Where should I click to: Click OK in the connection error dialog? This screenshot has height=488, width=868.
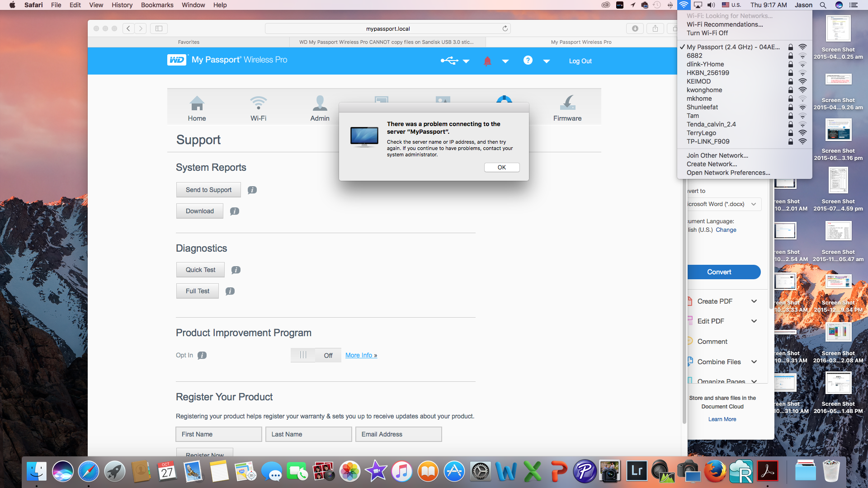[x=501, y=167]
